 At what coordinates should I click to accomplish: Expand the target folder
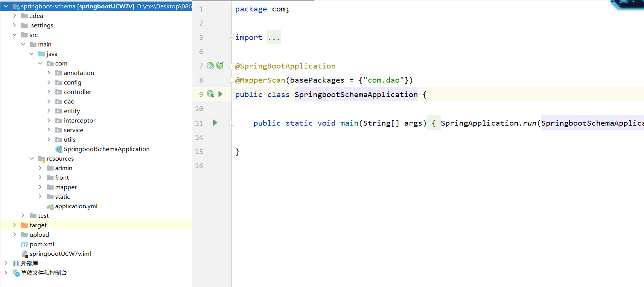(14, 225)
